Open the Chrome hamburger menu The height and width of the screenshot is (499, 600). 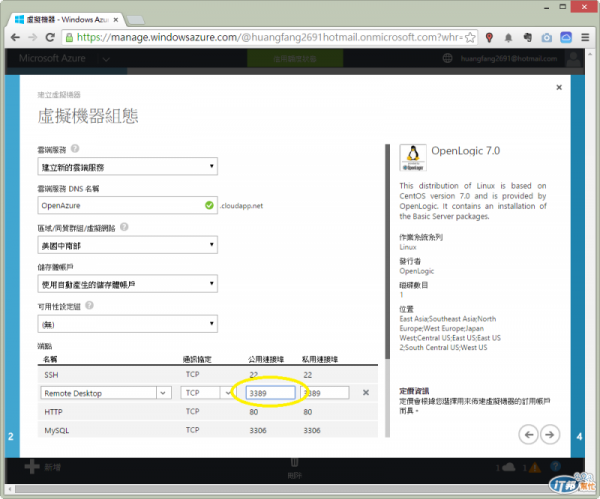pos(585,38)
